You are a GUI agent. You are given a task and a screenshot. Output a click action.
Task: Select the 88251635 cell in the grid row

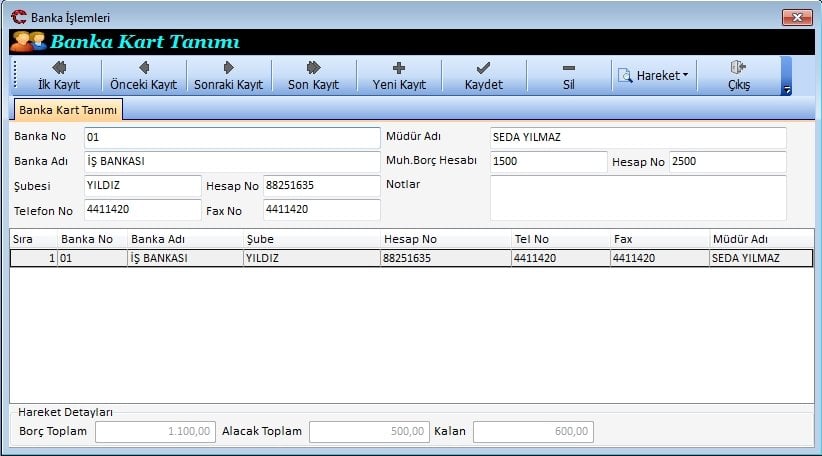point(446,258)
